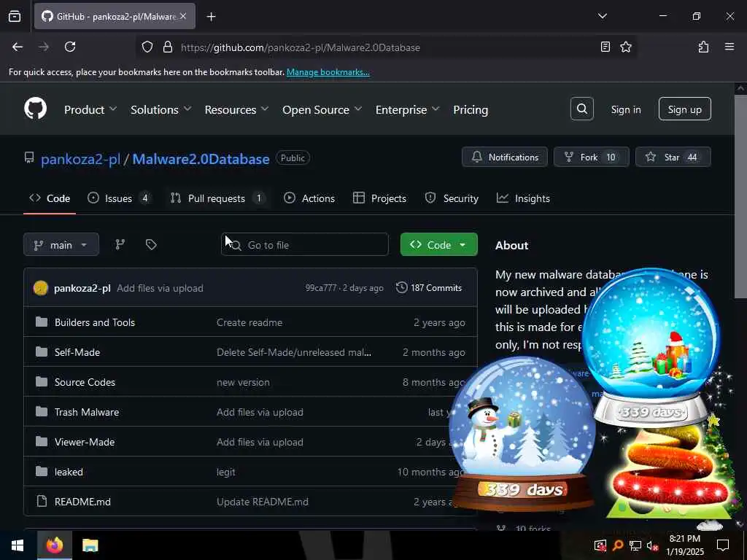Click Firefox icon in the taskbar

pyautogui.click(x=54, y=545)
